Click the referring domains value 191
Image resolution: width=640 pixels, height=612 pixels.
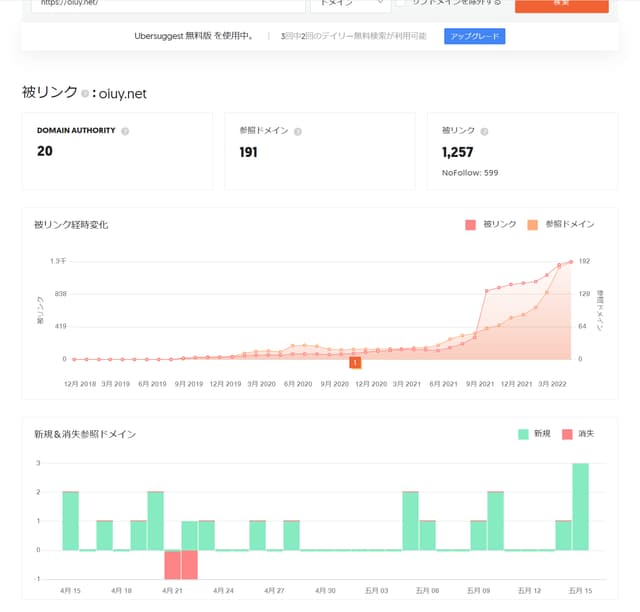point(248,152)
